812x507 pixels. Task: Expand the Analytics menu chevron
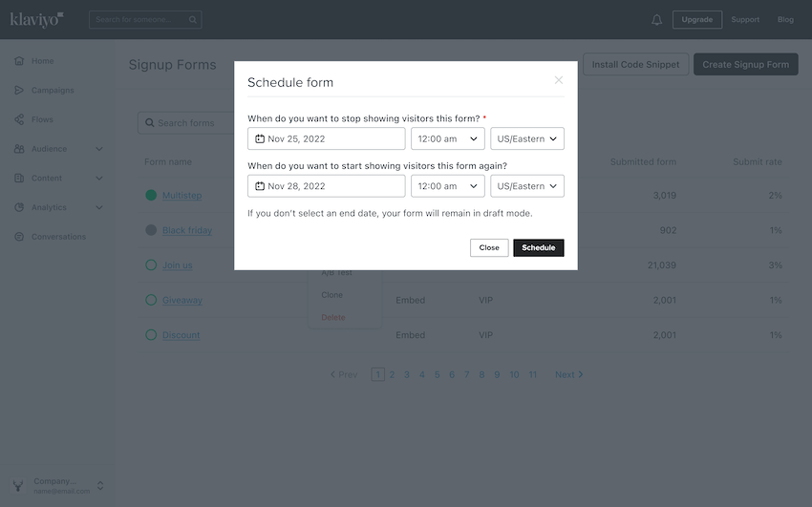[99, 207]
